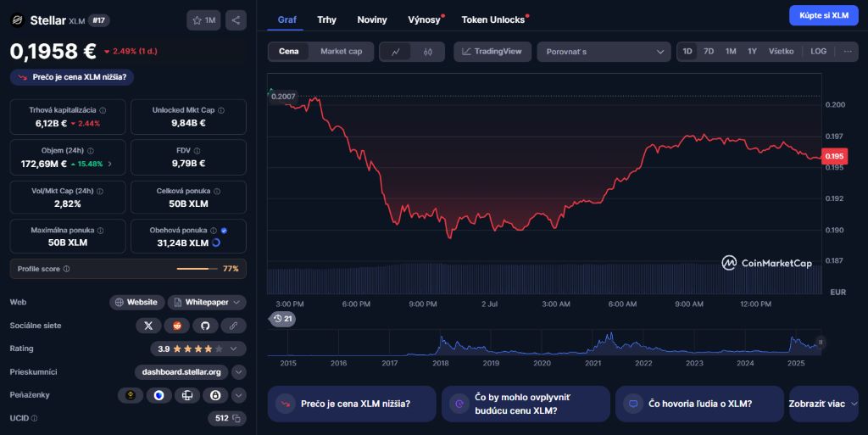Click info icon beside FDV
Screen dimensions: 868x435
(197, 151)
